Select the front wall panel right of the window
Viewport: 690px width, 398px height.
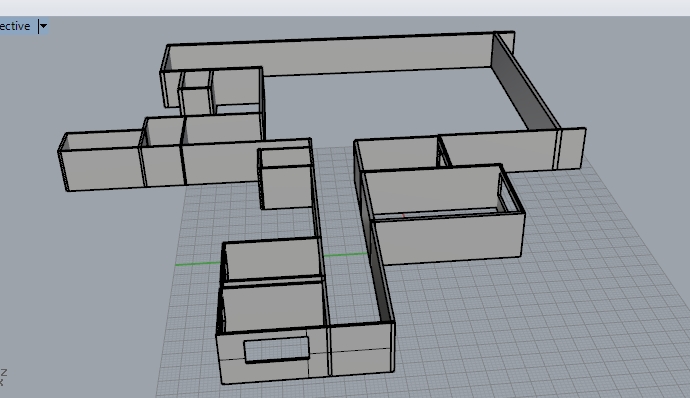pos(361,349)
